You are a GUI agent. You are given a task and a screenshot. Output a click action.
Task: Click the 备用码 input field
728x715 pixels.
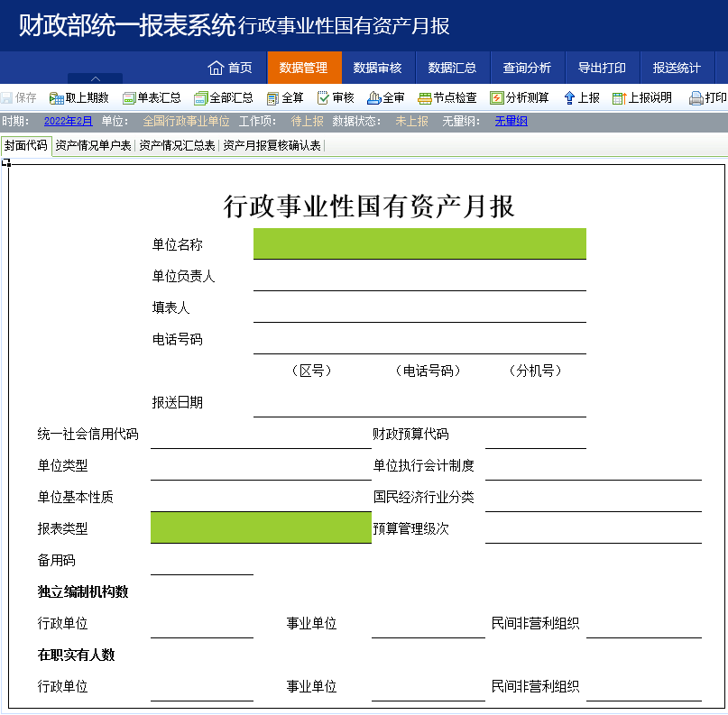(202, 560)
